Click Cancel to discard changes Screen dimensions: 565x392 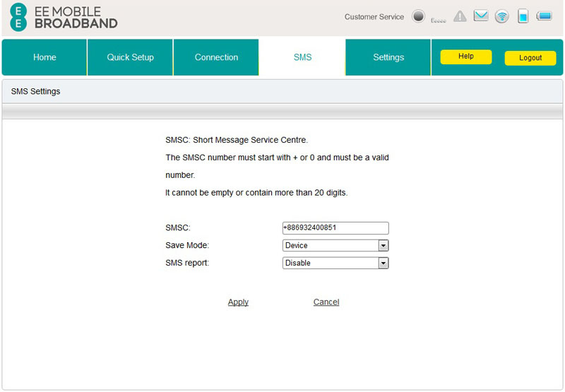(326, 302)
